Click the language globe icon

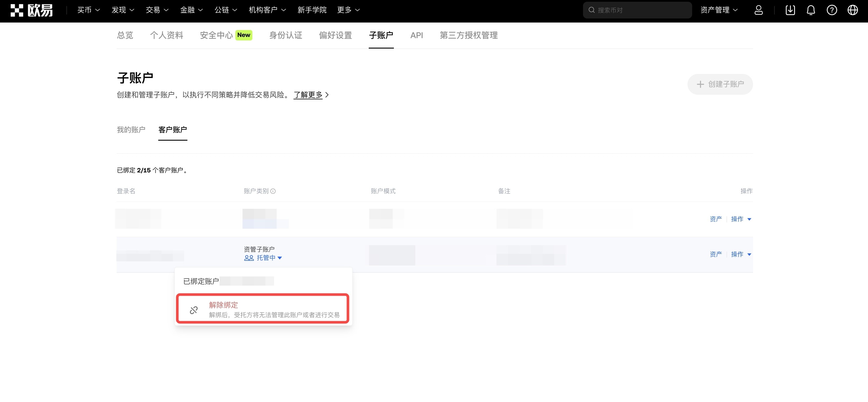852,10
